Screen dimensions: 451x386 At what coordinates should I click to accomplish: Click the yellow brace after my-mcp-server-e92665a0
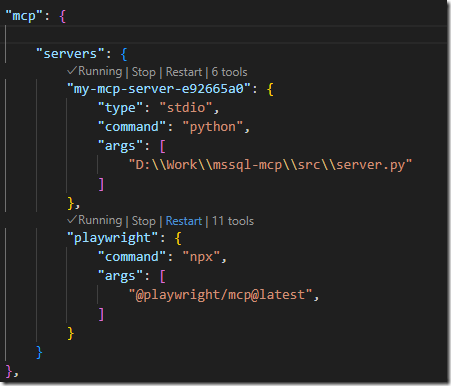(270, 89)
